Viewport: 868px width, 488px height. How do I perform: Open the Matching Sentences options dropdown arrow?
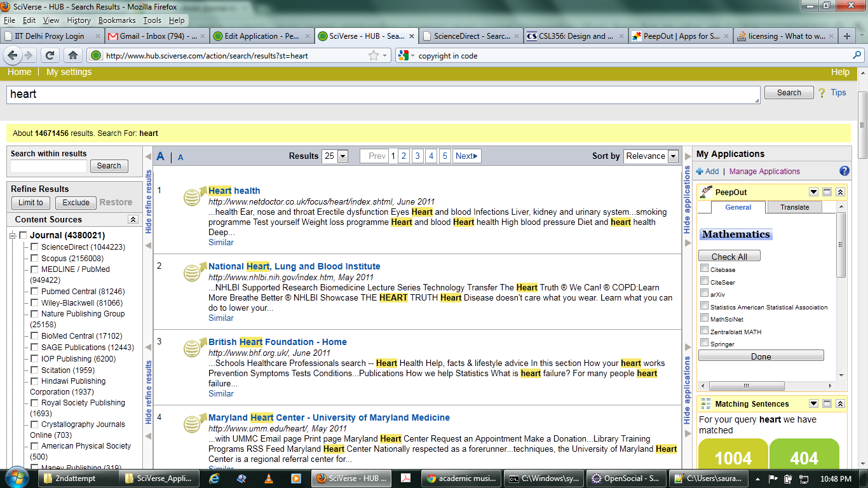pos(813,403)
